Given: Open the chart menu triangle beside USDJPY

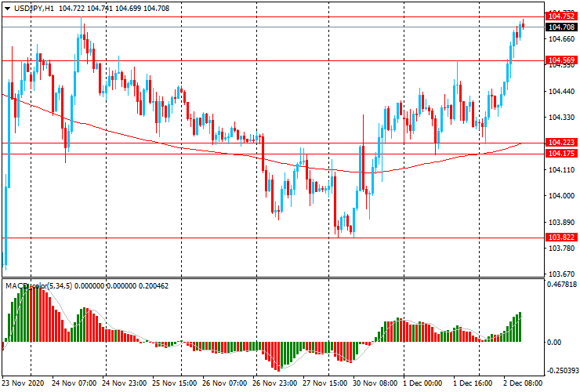Looking at the screenshot, I should 7,9.
